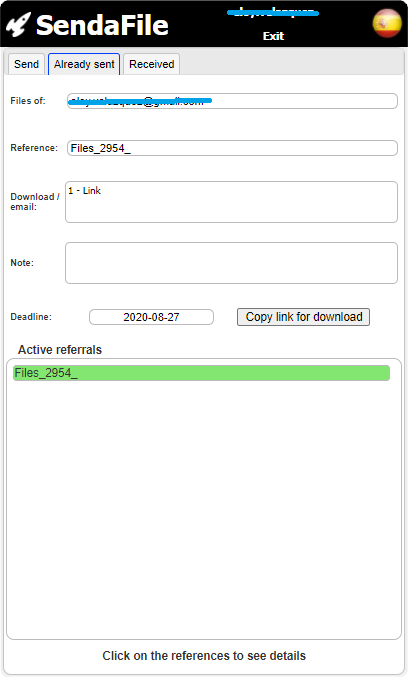Copy link for download button
Viewport: 408px width, 677px height.
(x=304, y=317)
